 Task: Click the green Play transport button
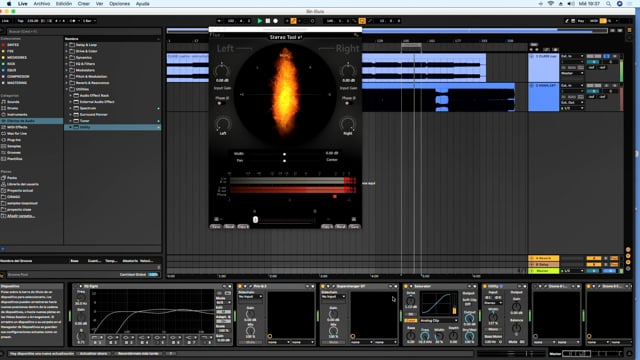click(x=260, y=21)
